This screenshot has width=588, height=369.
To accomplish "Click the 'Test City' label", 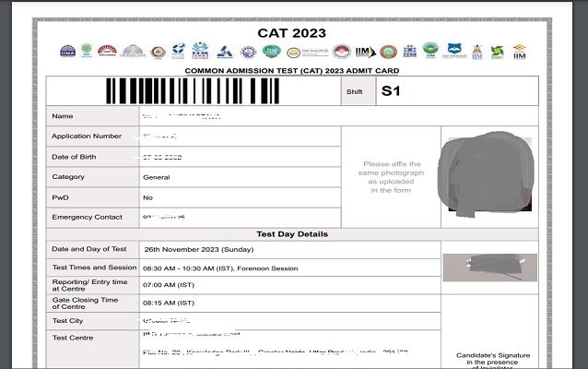I will coord(67,321).
